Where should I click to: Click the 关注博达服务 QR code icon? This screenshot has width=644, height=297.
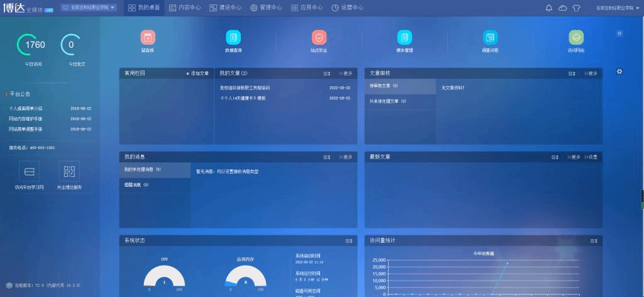69,171
